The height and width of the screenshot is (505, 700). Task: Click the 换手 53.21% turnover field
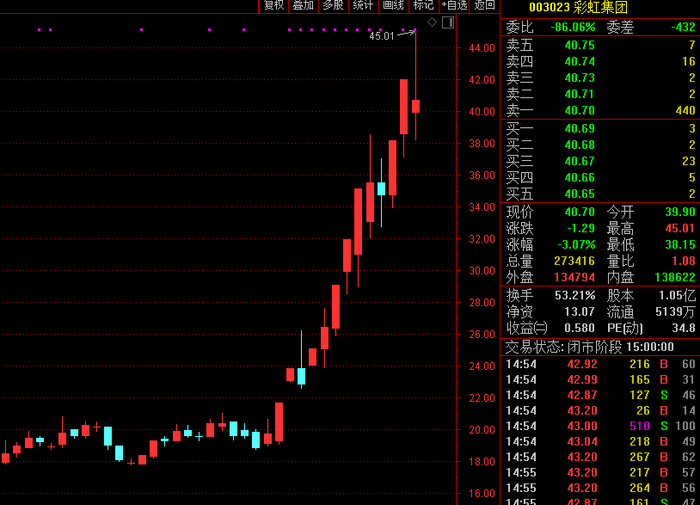click(x=550, y=295)
